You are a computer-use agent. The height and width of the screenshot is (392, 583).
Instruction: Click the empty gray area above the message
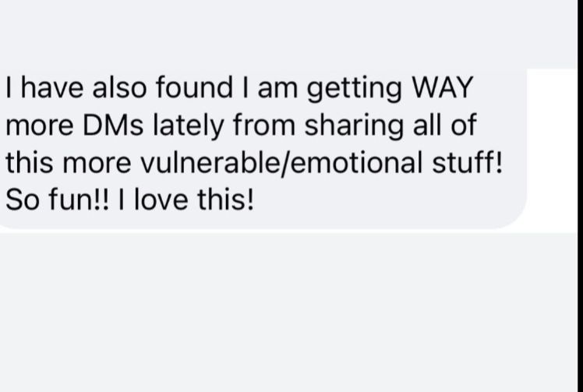point(288,34)
